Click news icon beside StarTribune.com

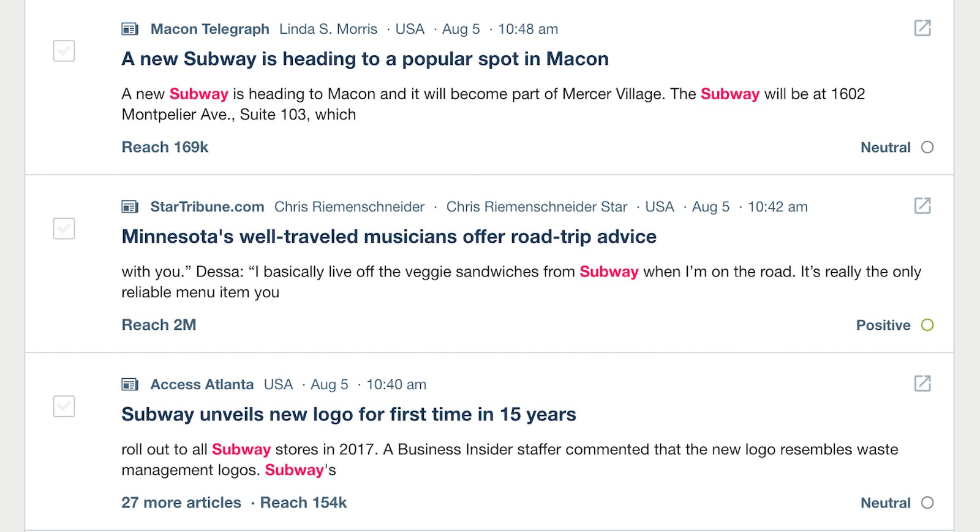pyautogui.click(x=130, y=207)
